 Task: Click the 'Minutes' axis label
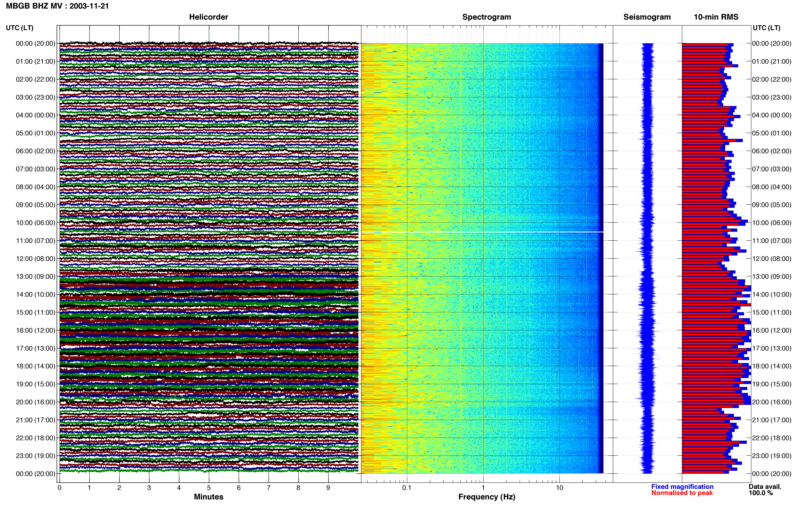[x=209, y=497]
